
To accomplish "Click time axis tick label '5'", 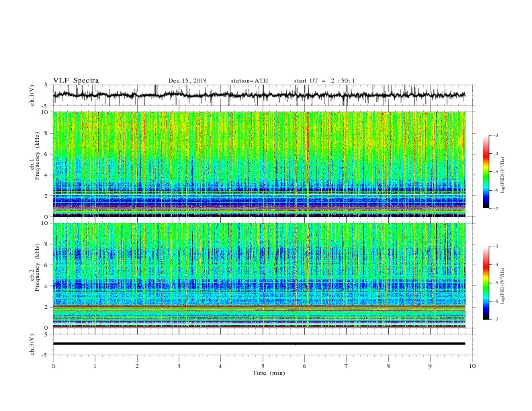I will pos(263,366).
